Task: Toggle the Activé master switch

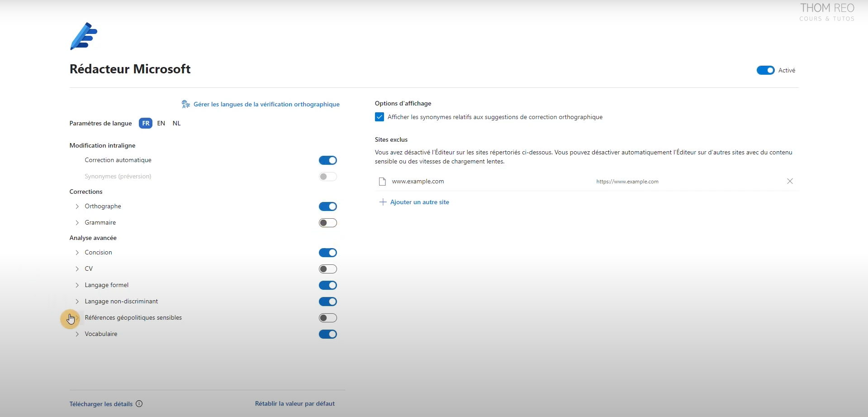Action: point(766,70)
